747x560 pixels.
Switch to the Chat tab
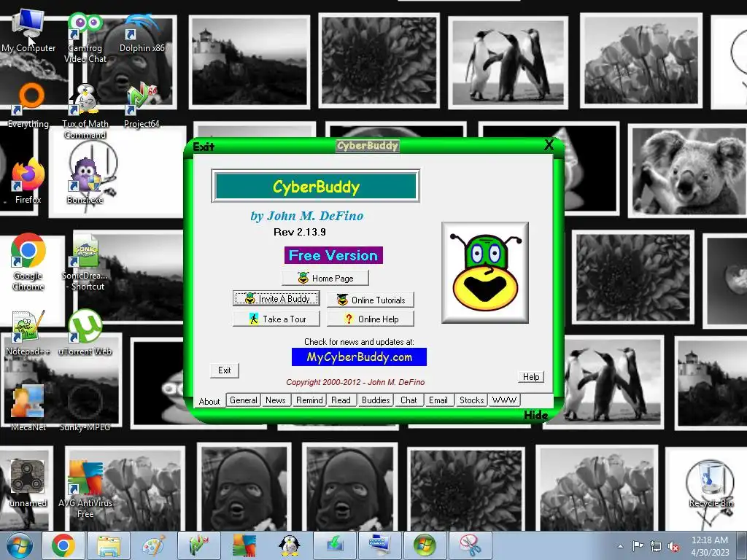point(409,400)
